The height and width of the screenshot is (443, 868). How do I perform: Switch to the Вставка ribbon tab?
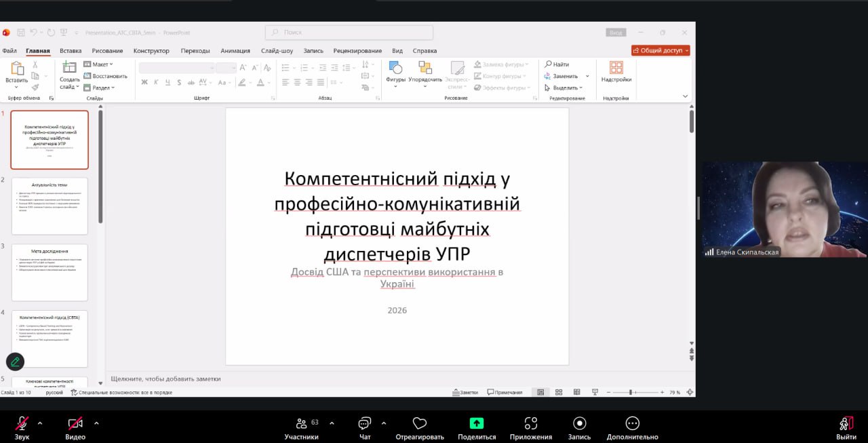[x=71, y=51]
